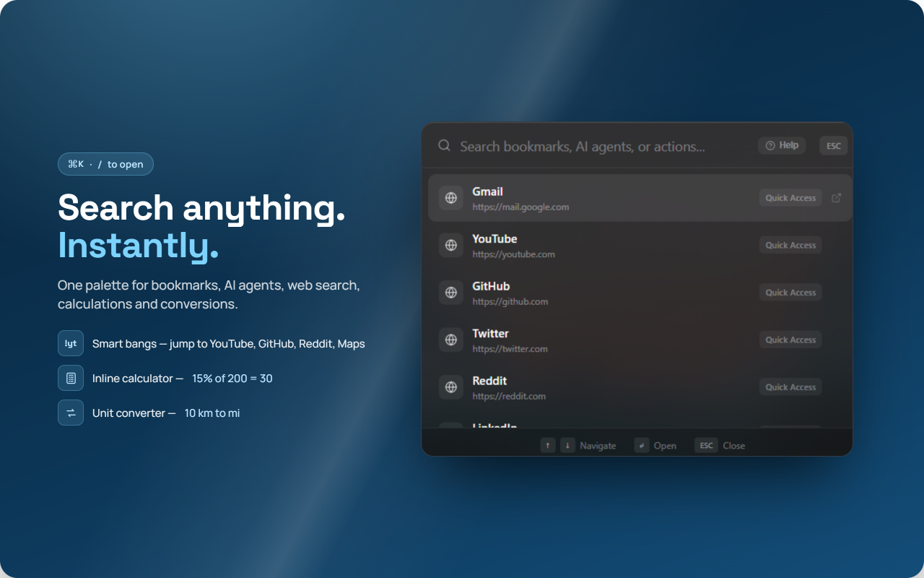924x578 pixels.
Task: Select the Twitter bookmark title
Action: [490, 334]
